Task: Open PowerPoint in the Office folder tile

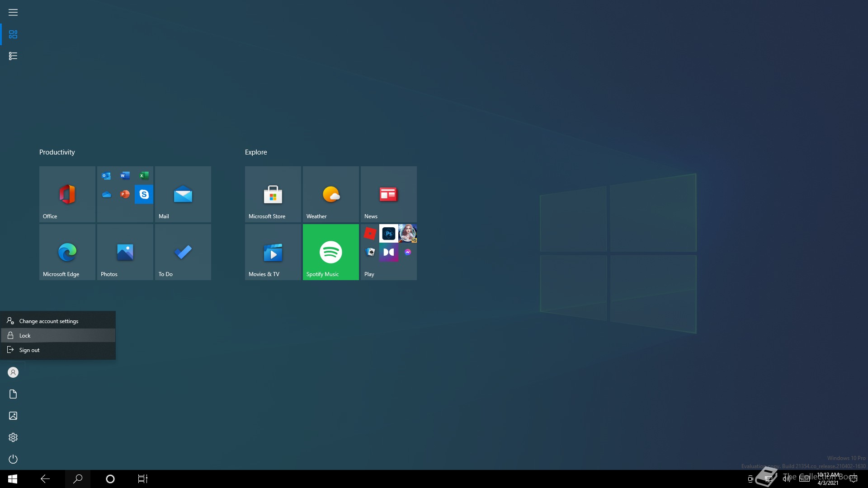Action: [125, 194]
